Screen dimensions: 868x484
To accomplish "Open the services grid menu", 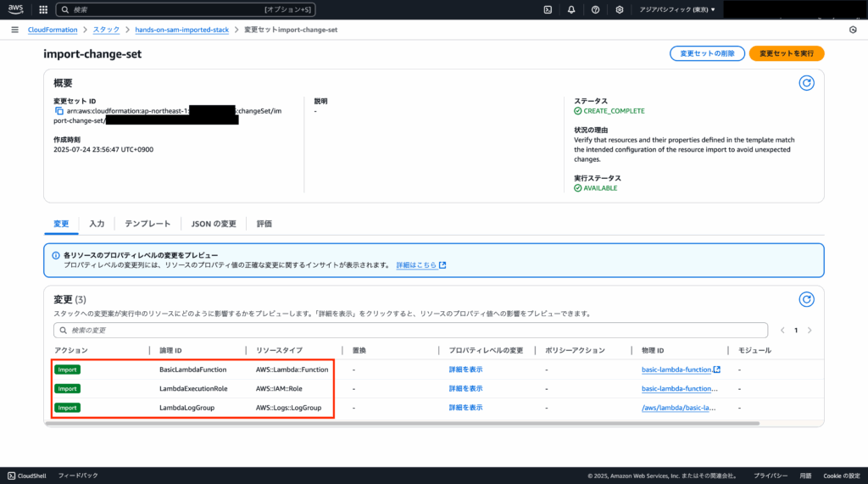I will (43, 9).
